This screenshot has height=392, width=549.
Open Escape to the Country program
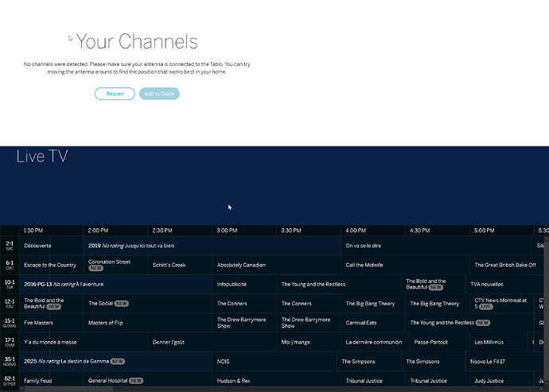52,265
